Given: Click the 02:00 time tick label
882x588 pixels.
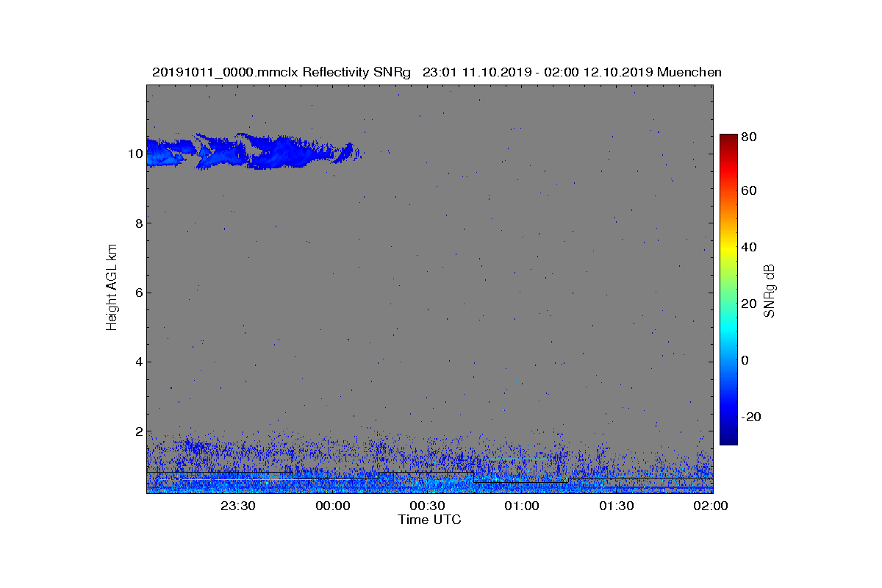Looking at the screenshot, I should tap(710, 506).
